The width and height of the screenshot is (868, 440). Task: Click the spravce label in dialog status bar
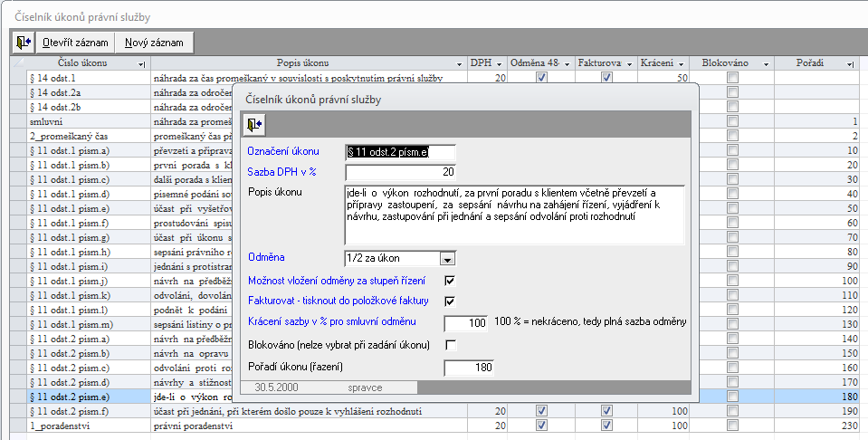point(365,387)
